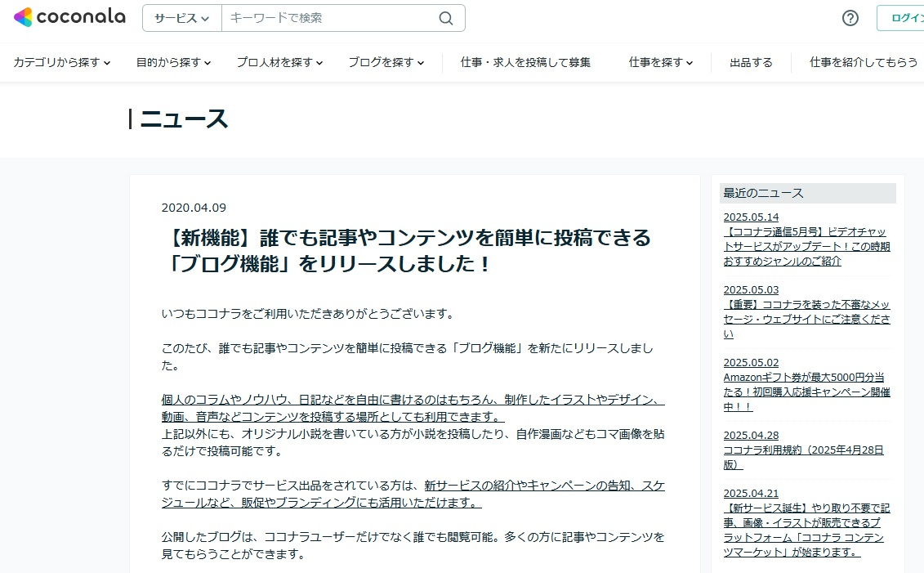The width and height of the screenshot is (924, 573).
Task: Click the coconala logo
Action: (69, 17)
